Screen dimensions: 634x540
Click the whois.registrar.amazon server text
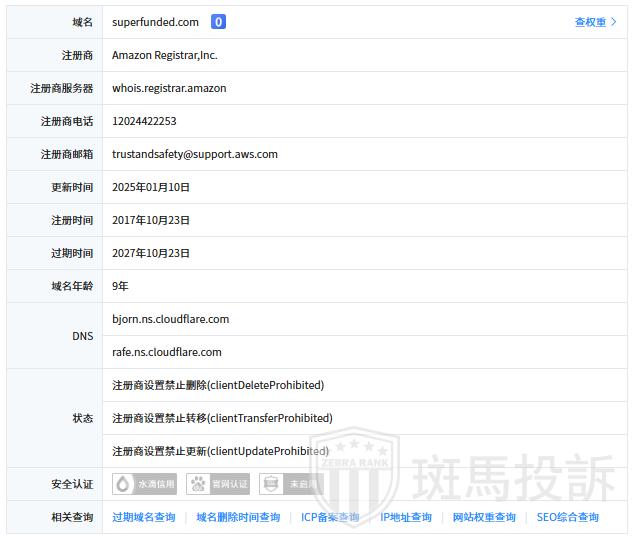coord(169,88)
